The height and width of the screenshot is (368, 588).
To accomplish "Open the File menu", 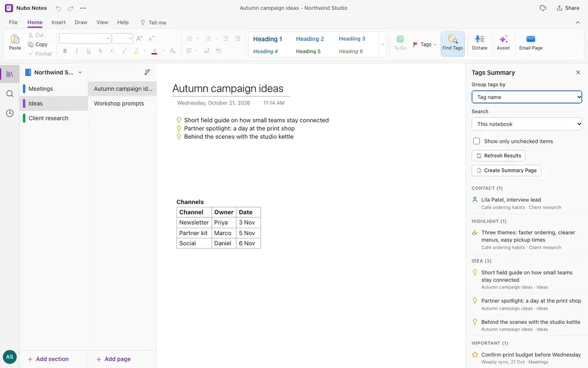I will [x=13, y=23].
